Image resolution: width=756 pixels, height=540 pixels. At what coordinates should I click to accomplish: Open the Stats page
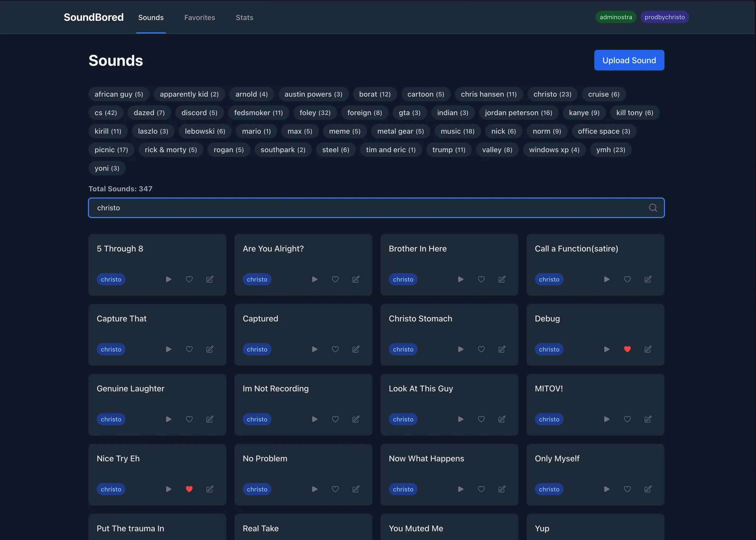click(x=244, y=17)
